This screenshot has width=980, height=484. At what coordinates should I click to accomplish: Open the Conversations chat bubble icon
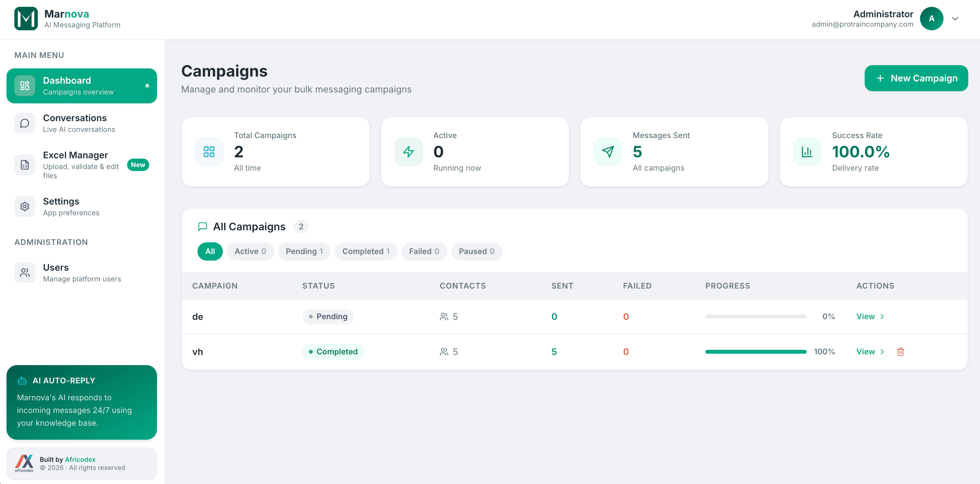(24, 123)
